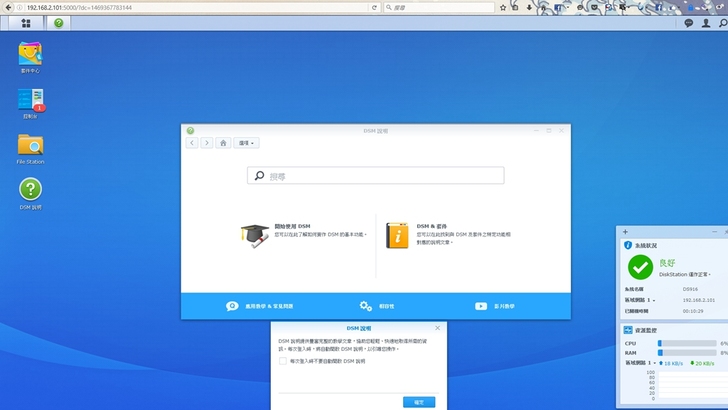Viewport: 728px width, 410px height.
Task: Go back in the DSM Help window
Action: (192, 143)
